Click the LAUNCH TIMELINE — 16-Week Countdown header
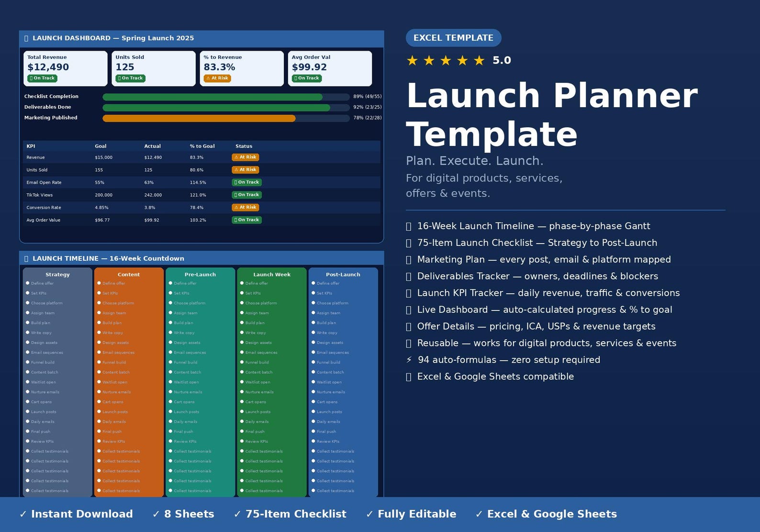Screen dimensions: 760x532 pos(104,258)
